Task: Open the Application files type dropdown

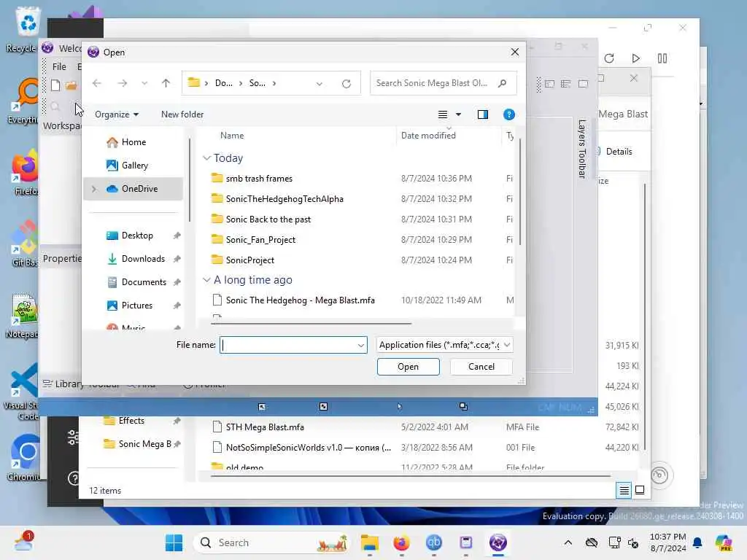Action: pyautogui.click(x=507, y=345)
